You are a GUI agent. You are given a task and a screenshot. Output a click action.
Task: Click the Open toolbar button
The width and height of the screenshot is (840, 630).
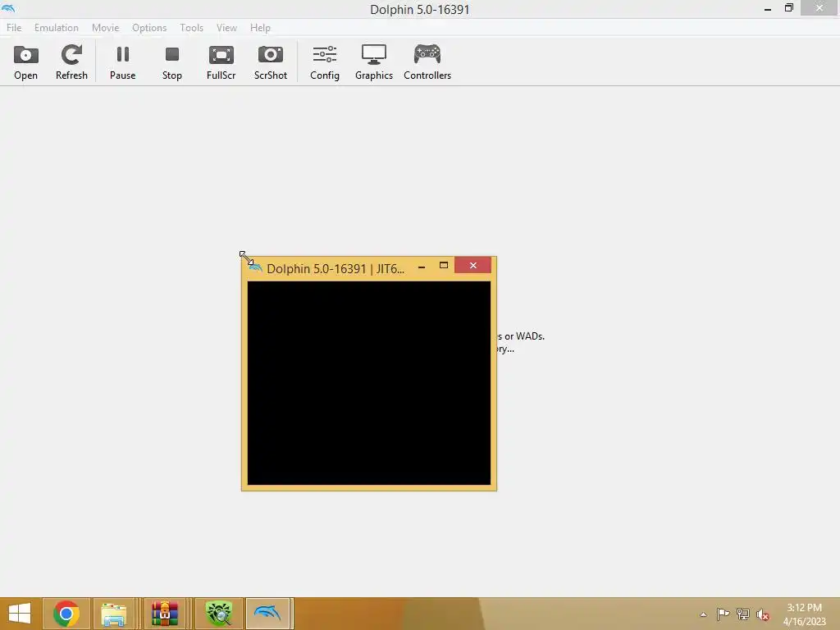[x=25, y=62]
